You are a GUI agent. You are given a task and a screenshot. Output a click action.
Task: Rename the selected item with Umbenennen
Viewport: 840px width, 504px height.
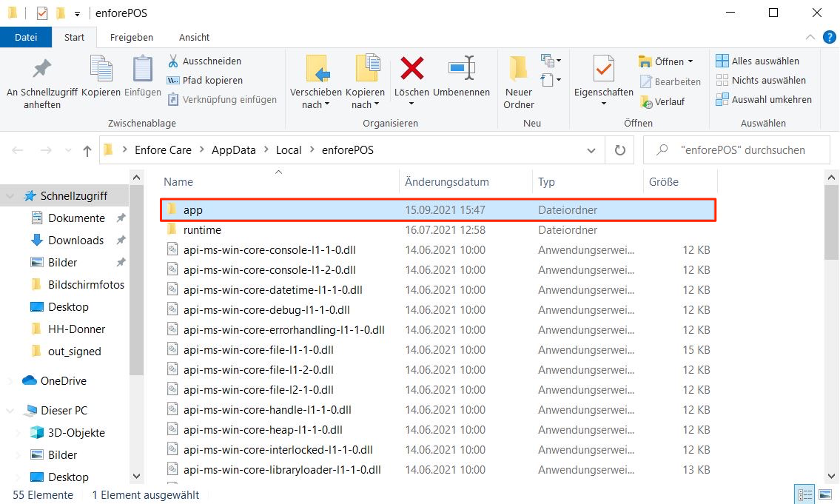[461, 78]
